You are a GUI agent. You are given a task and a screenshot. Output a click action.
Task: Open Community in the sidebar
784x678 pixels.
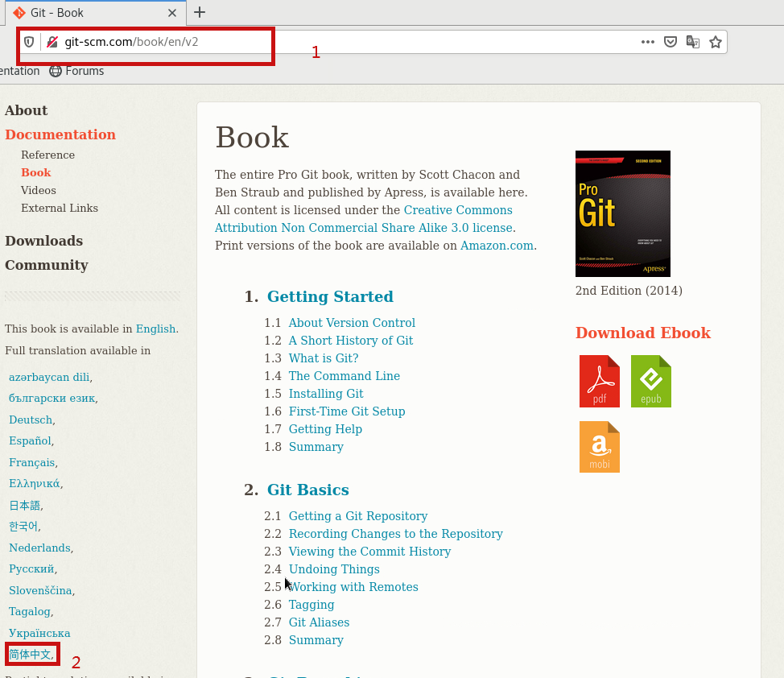tap(47, 265)
